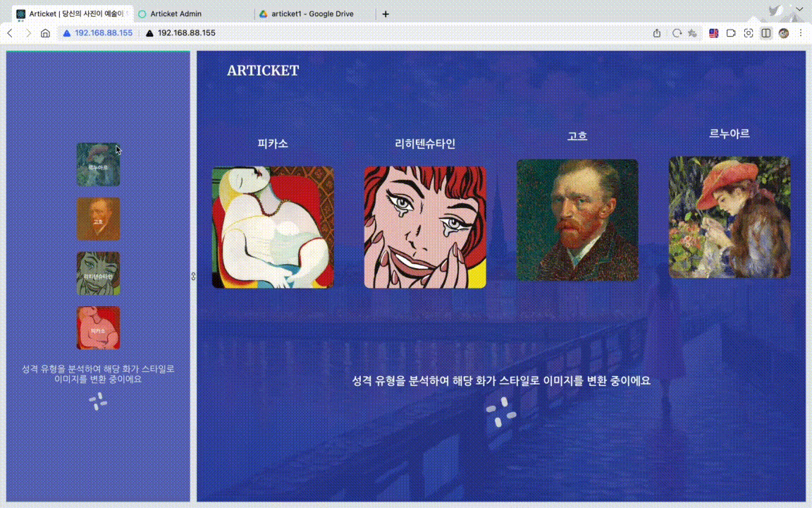Click the left pane address 192.168.88.155
812x508 pixels.
coord(104,33)
